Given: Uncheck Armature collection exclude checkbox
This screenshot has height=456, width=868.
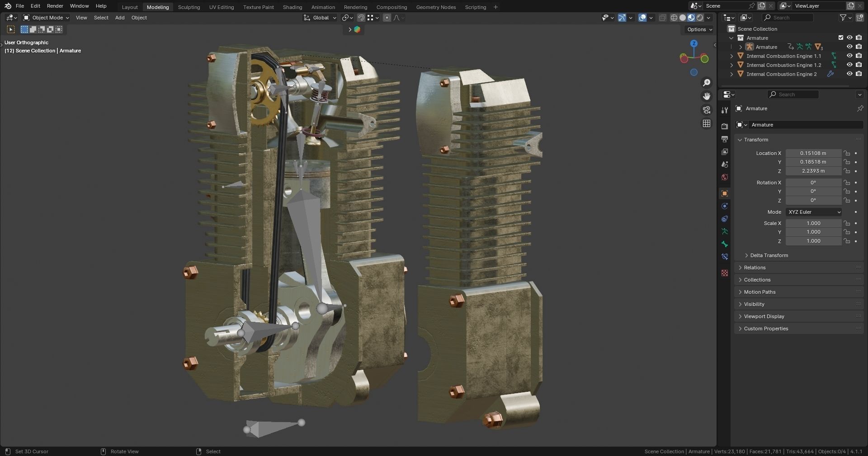Looking at the screenshot, I should [841, 38].
